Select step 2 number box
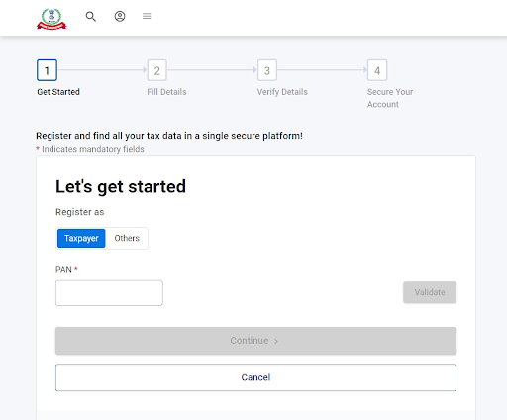507x420 pixels. pyautogui.click(x=157, y=70)
